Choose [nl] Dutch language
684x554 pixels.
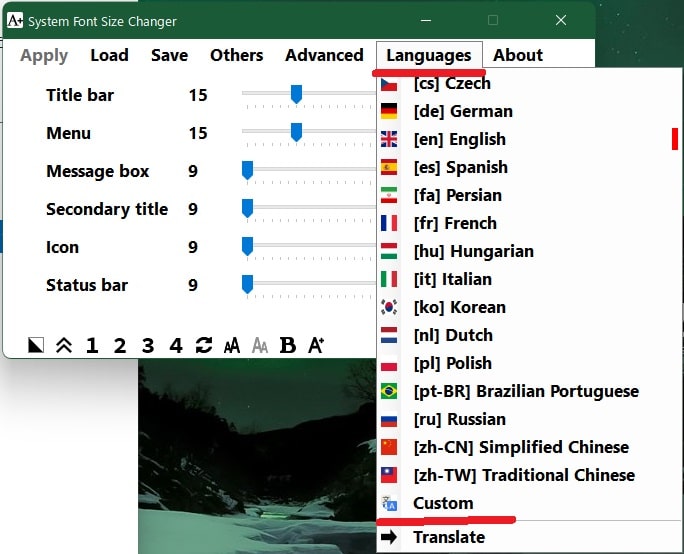[x=530, y=335]
